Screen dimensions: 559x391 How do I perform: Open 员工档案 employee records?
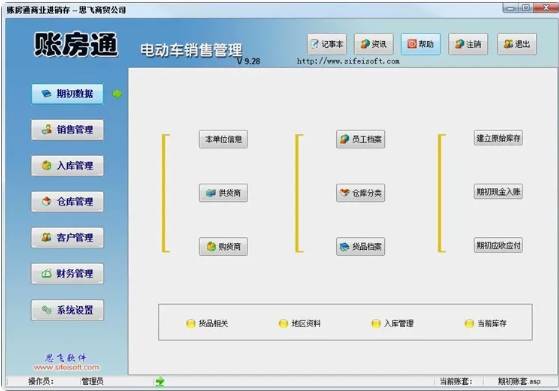[x=360, y=139]
